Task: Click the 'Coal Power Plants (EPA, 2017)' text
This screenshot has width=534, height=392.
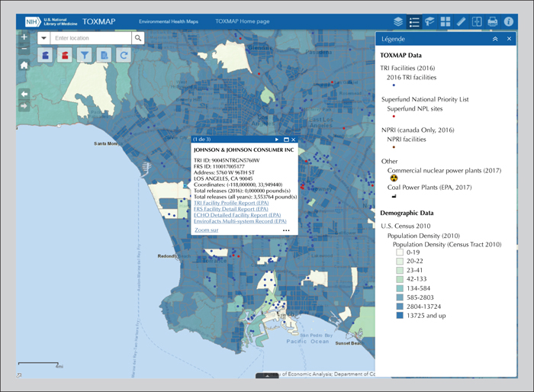Action: (x=429, y=188)
